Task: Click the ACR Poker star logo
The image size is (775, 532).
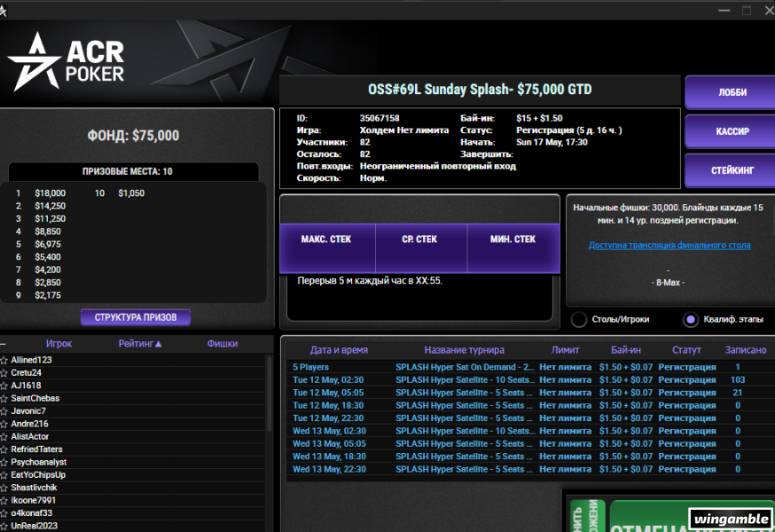Action: pos(35,62)
